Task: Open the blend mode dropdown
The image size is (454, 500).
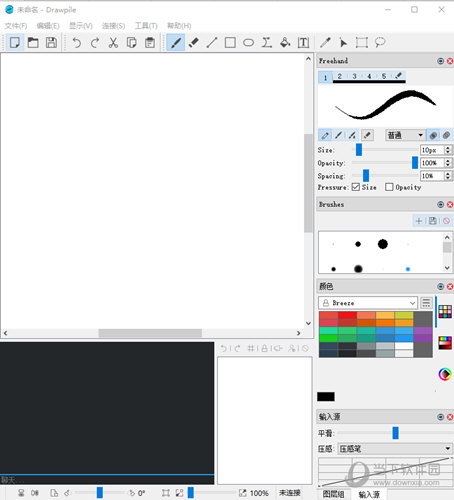Action: point(405,135)
